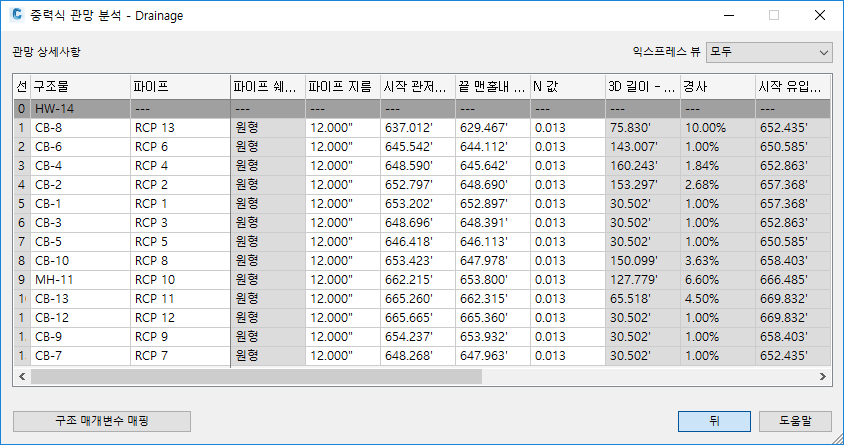The height and width of the screenshot is (445, 844).
Task: Select pipe cell RCP 4
Action: (180, 166)
